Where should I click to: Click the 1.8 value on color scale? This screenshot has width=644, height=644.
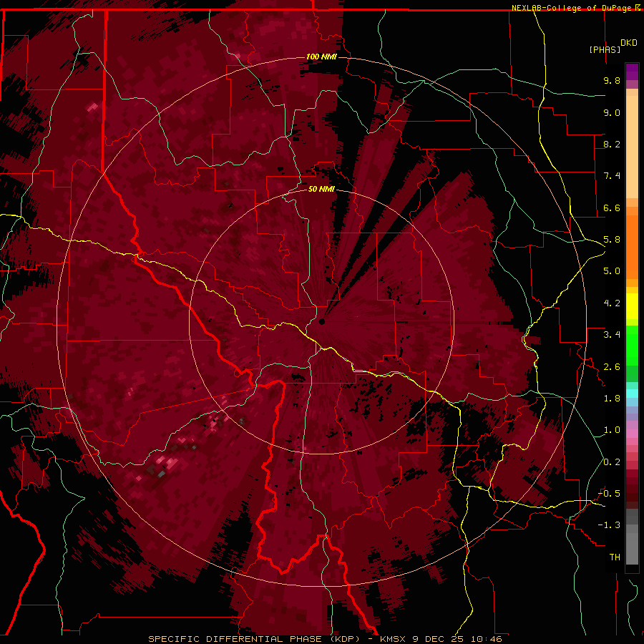pos(612,399)
